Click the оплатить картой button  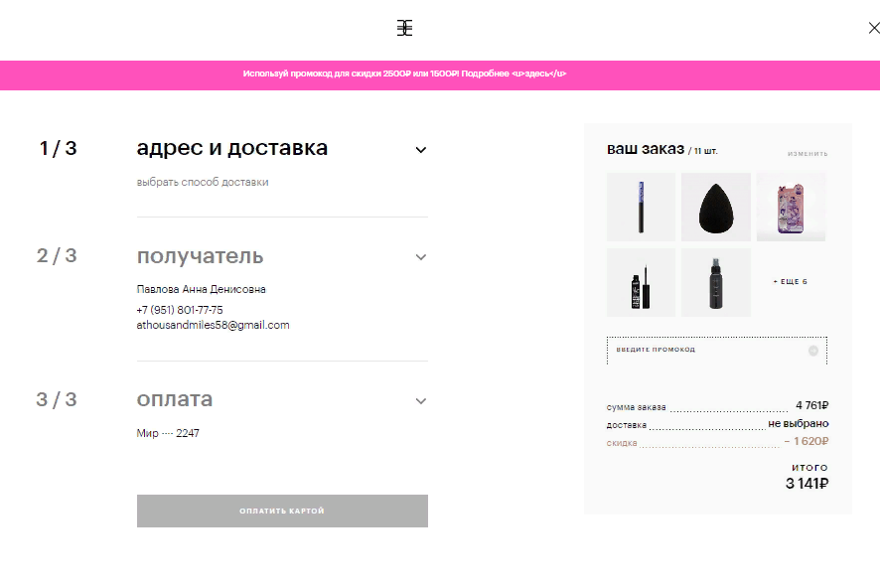pyautogui.click(x=282, y=511)
